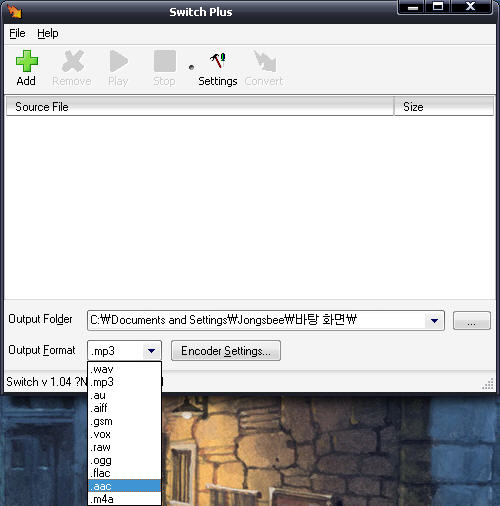Select .m4a from the format list
The height and width of the screenshot is (506, 500).
(124, 499)
